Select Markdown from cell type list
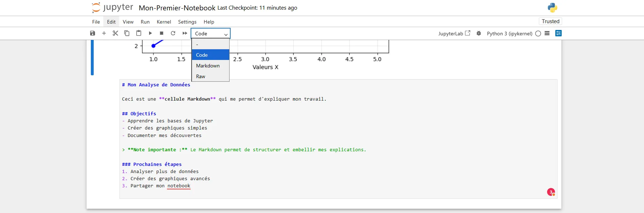 point(208,66)
